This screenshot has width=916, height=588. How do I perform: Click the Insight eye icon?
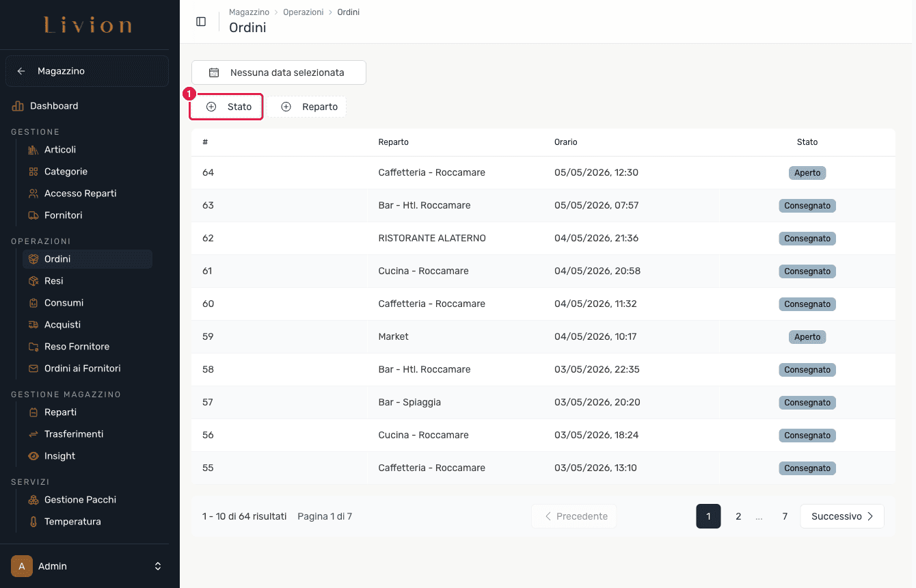pos(33,456)
